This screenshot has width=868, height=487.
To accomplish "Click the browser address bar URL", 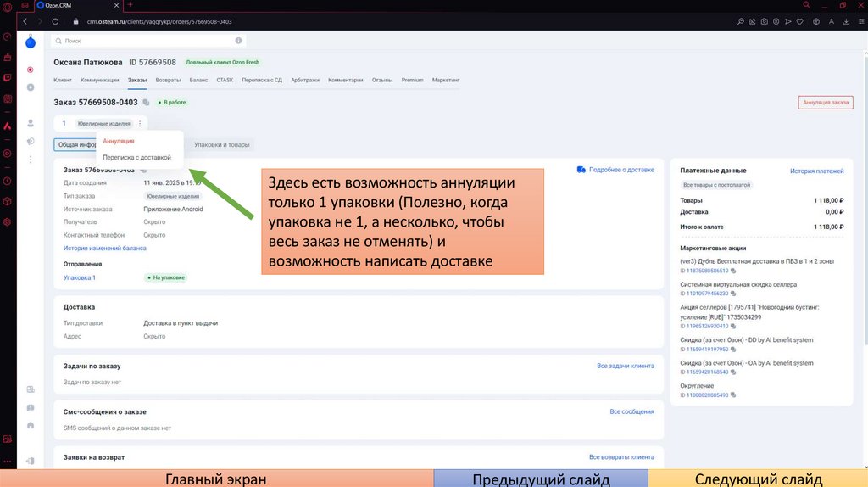I will (x=159, y=21).
